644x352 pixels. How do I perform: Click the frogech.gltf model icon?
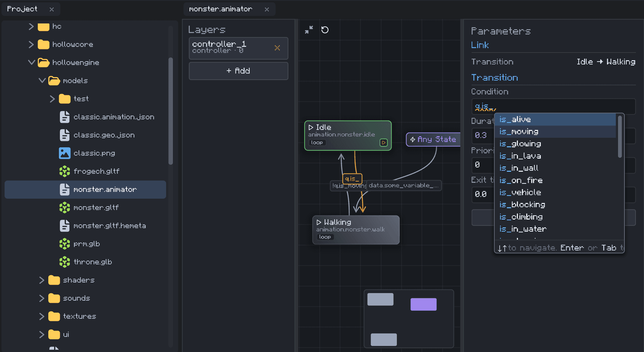click(64, 171)
